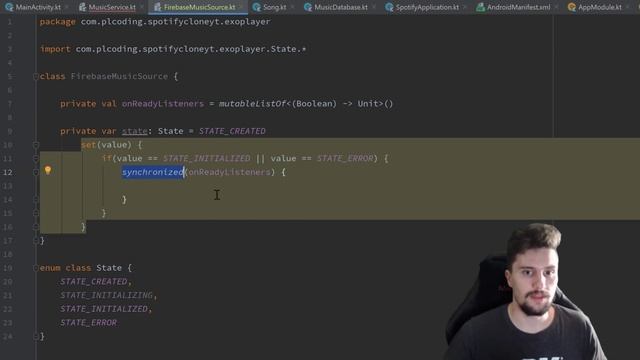Click STATE_CREATED on the state declaration line
Screen dimensions: 640x360
232,131
